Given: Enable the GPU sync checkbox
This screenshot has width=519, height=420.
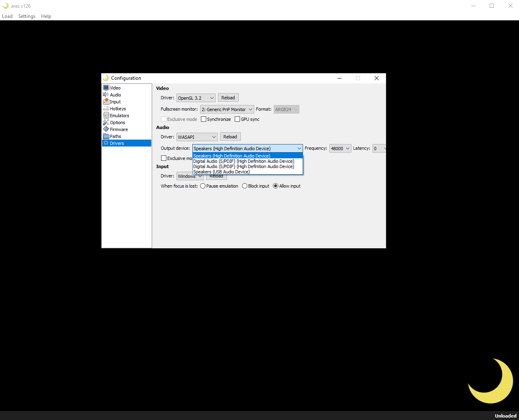Looking at the screenshot, I should [x=238, y=119].
